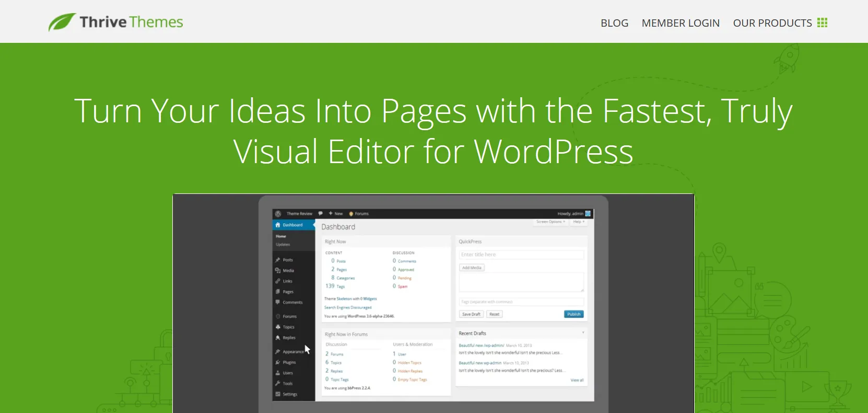Open the red Spam link

[403, 286]
